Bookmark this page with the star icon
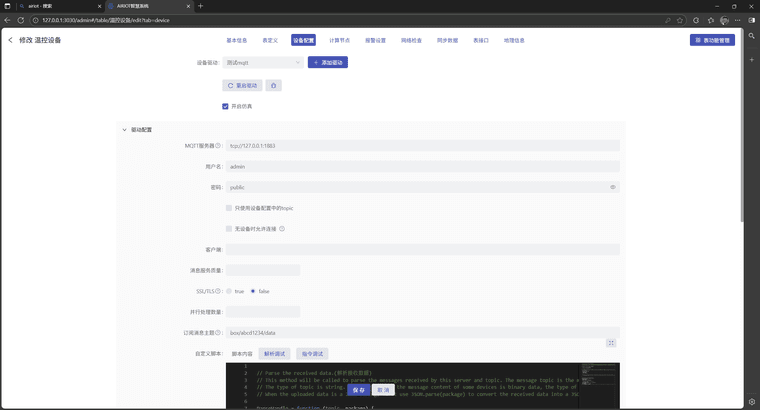 [680, 20]
